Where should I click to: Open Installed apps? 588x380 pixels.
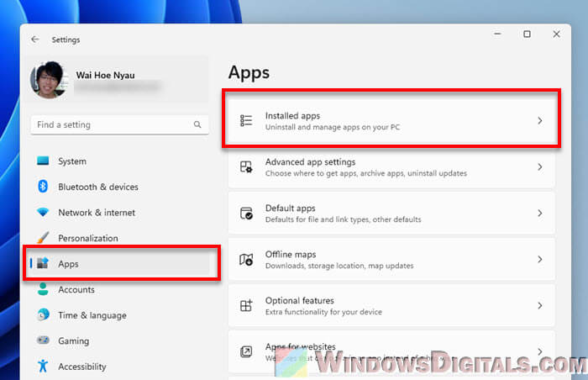391,121
